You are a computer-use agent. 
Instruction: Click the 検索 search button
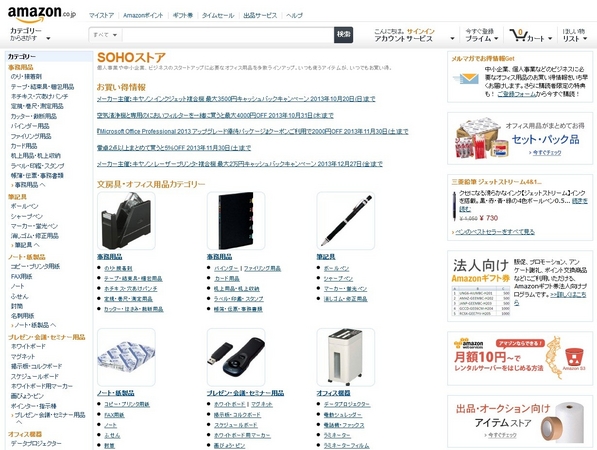(343, 35)
